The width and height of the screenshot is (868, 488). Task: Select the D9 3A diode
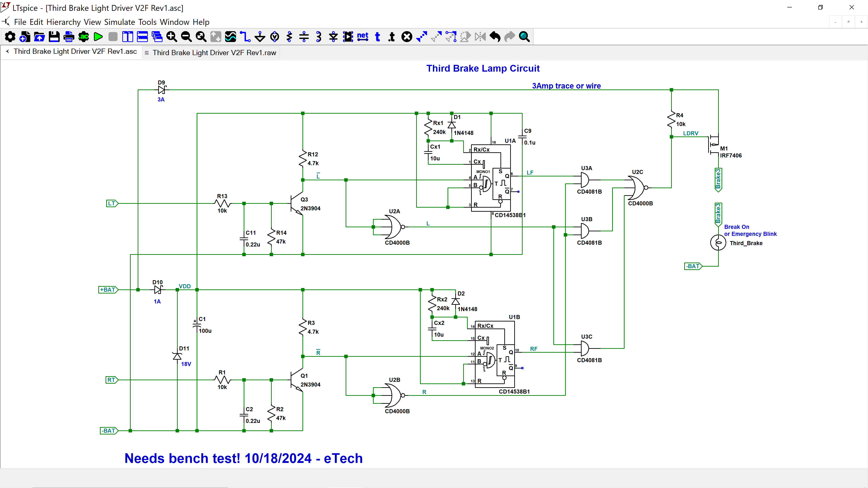[x=162, y=90]
